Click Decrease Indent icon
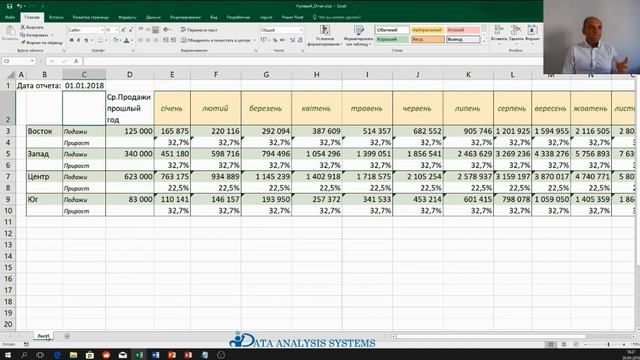640x360 pixels. pos(166,40)
